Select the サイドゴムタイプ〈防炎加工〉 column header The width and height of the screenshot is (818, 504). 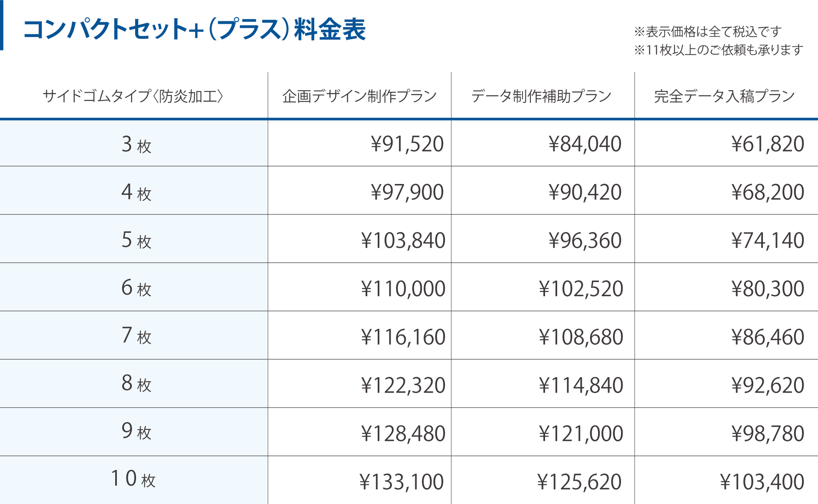pos(133,96)
